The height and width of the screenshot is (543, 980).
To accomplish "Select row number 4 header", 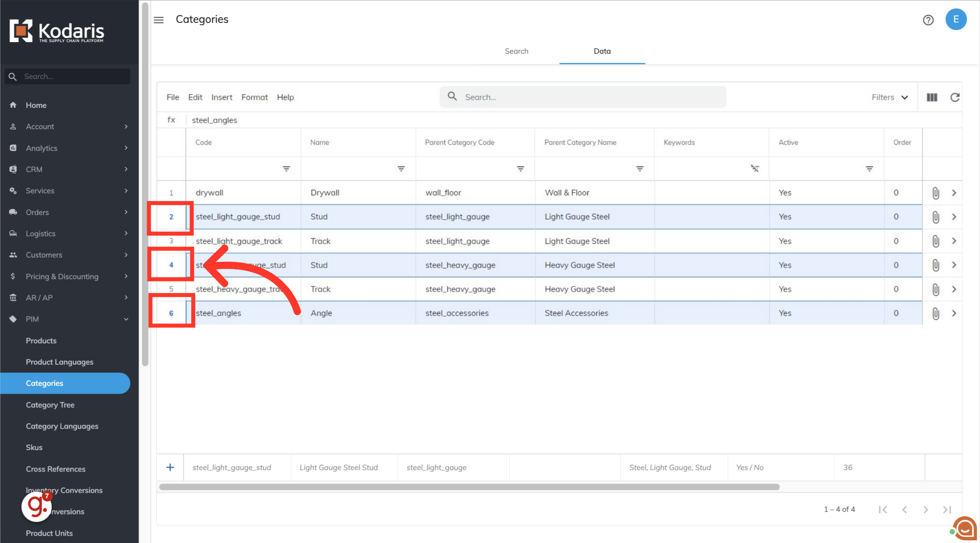I will click(x=171, y=265).
